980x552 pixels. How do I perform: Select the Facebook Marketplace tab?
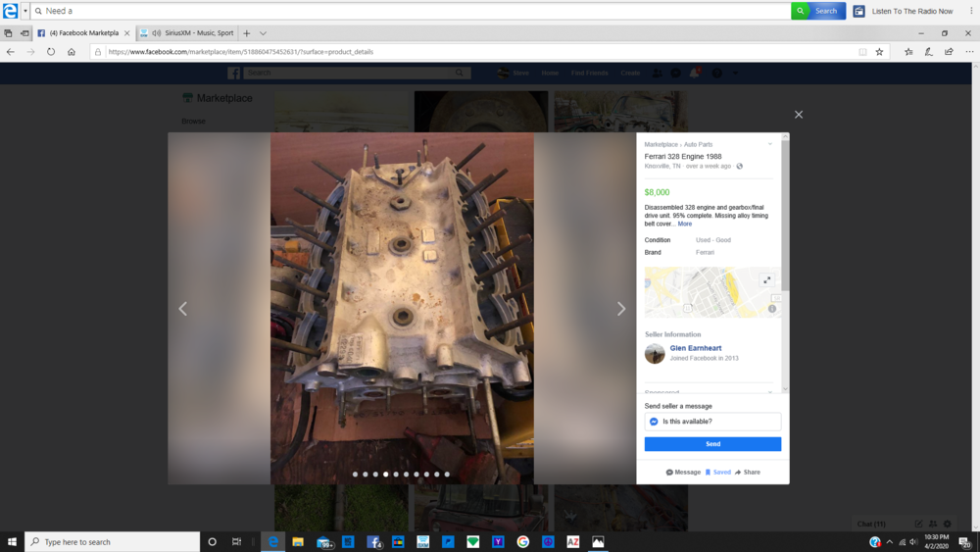coord(82,33)
